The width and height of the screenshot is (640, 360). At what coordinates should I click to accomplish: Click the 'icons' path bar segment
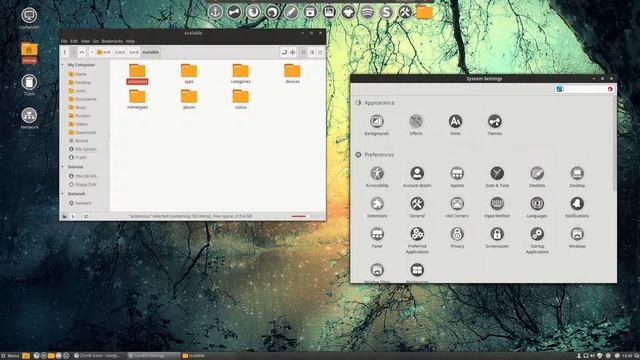(x=120, y=52)
